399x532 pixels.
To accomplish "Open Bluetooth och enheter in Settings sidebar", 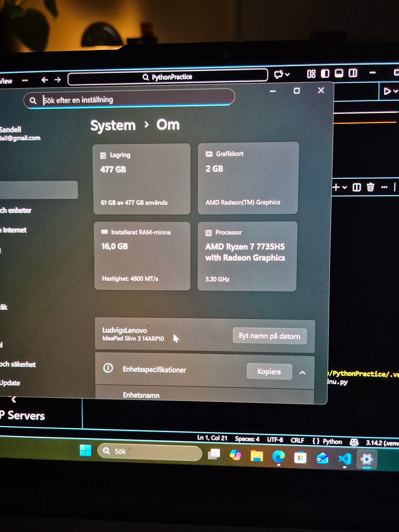I will pyautogui.click(x=16, y=211).
